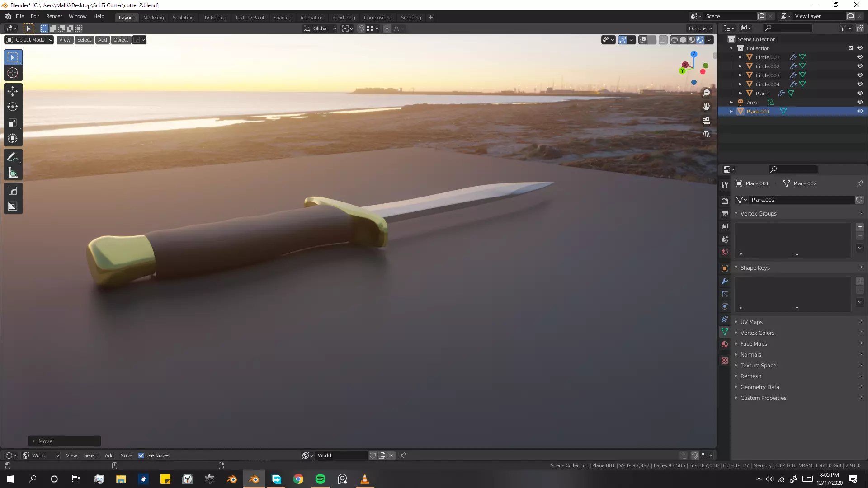Select the Annotate pencil tool
Screen dimensions: 868x488
pos(13,157)
